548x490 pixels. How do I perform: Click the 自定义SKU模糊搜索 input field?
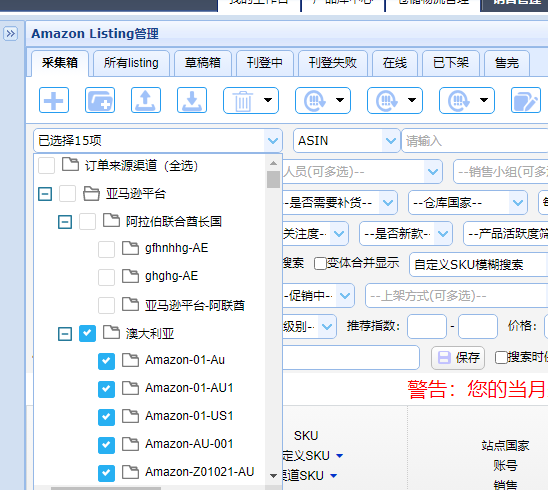(478, 265)
